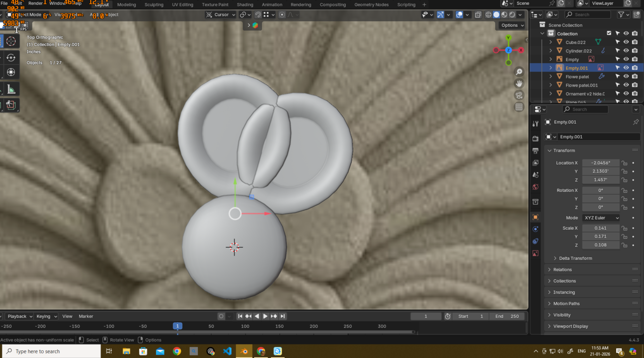644x358 pixels.
Task: Expand the Delta Transform panel
Action: (x=575, y=258)
